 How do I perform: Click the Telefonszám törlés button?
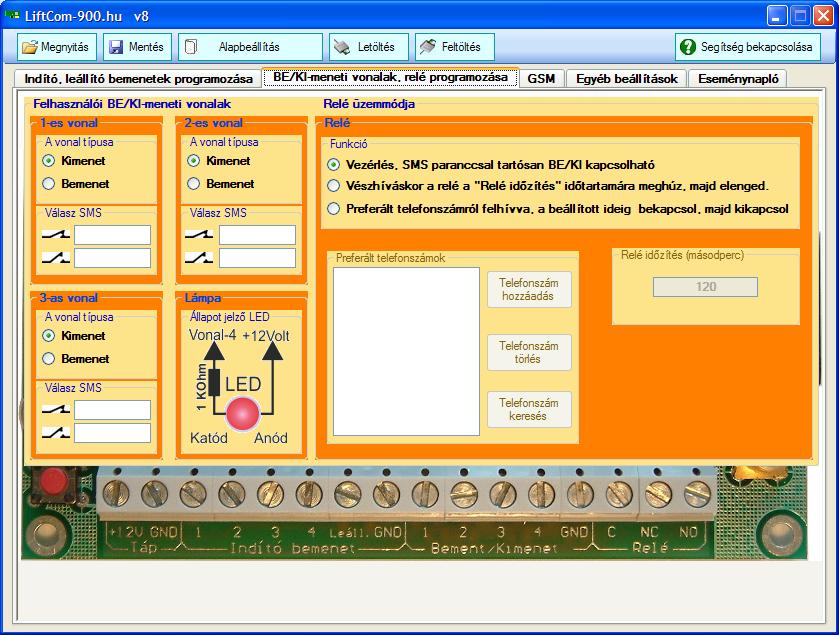529,353
